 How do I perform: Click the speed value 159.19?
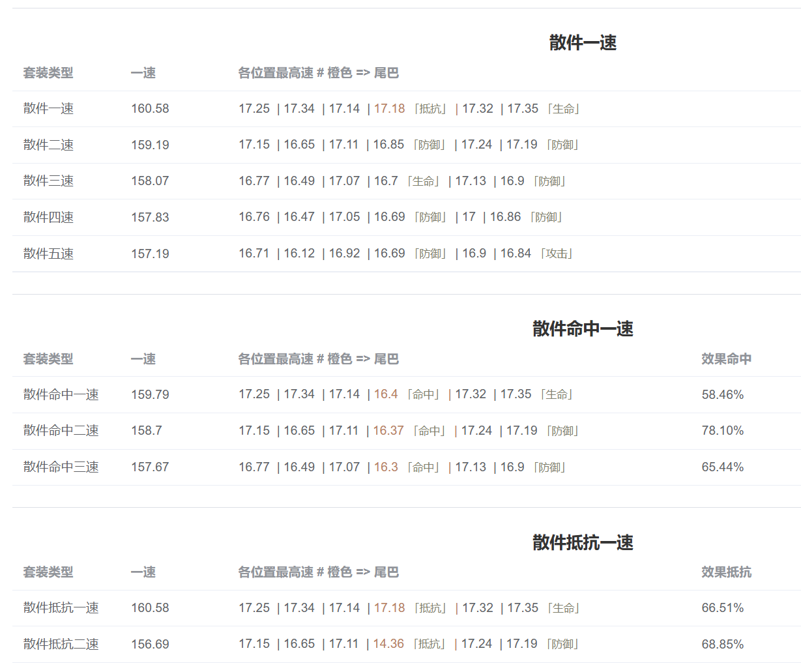point(150,145)
